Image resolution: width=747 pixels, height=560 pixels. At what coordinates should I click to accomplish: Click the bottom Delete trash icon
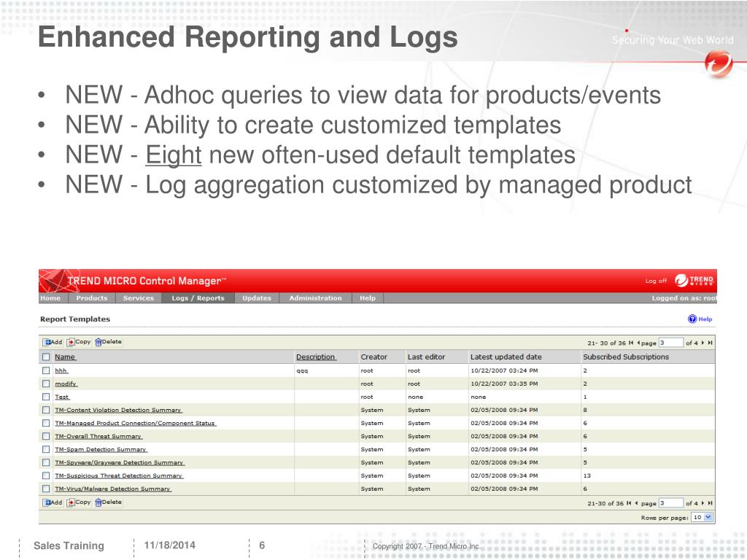[x=98, y=502]
